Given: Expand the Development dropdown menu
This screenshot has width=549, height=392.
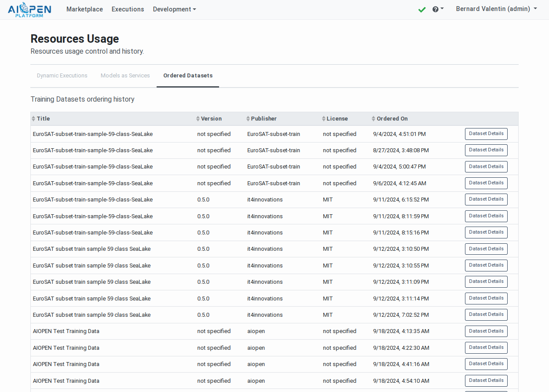Looking at the screenshot, I should (x=174, y=9).
